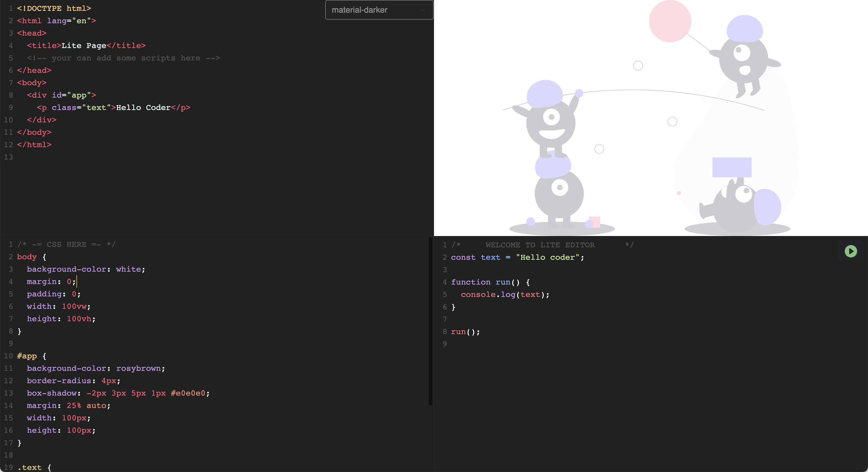Viewport: 868px width, 472px height.
Task: Click the pink balloon in the preview
Action: coord(670,21)
